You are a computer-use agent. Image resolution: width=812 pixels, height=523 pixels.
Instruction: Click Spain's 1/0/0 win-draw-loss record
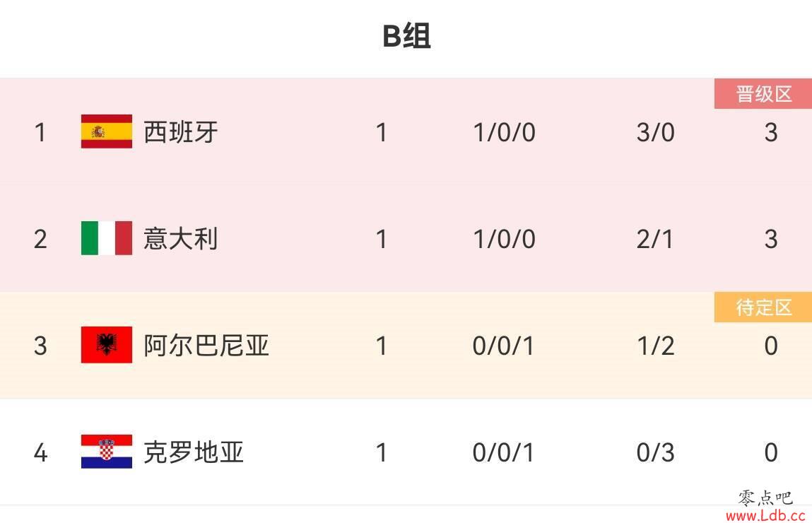point(505,133)
